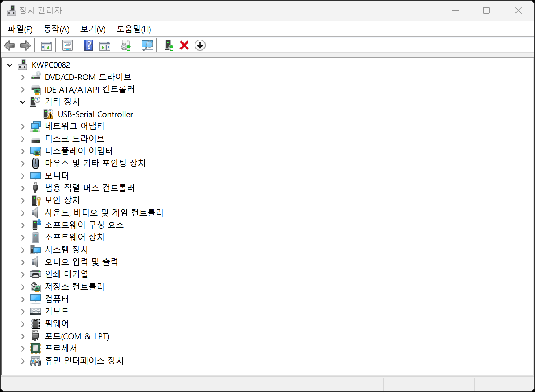Open the 파일(F) menu
Screen dimensions: 535x392
tap(20, 29)
